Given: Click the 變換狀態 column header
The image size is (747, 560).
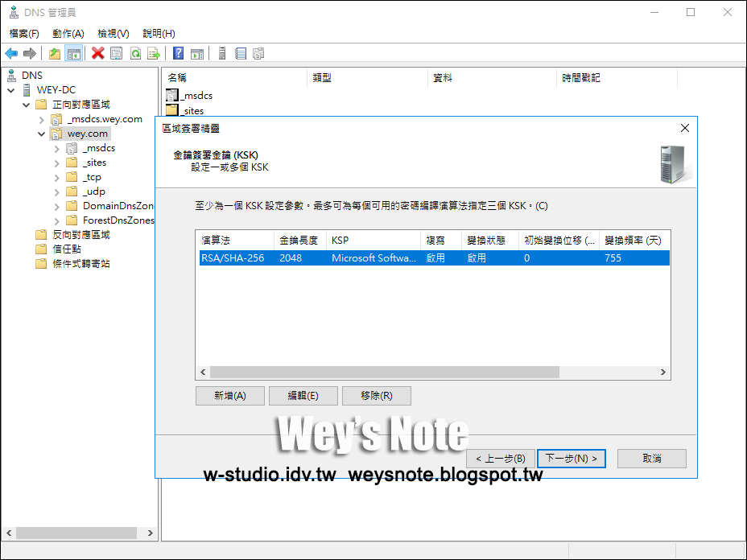Looking at the screenshot, I should click(490, 241).
